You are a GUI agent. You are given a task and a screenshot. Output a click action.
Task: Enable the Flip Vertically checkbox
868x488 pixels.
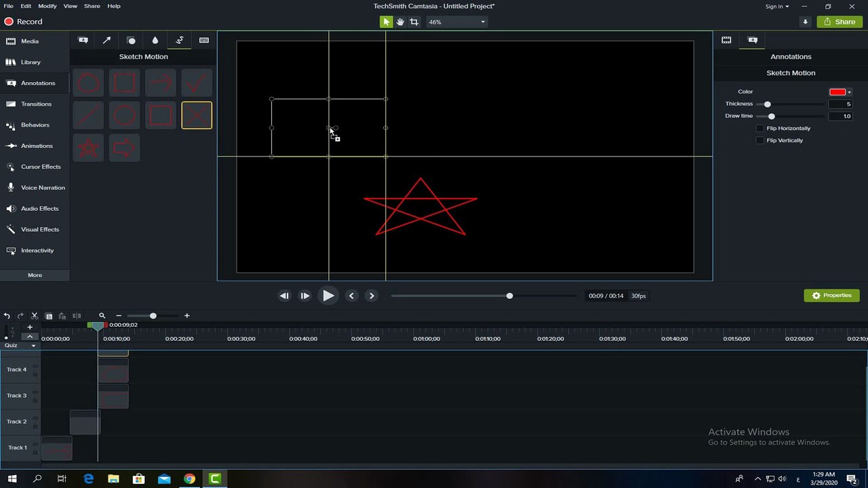tap(760, 141)
